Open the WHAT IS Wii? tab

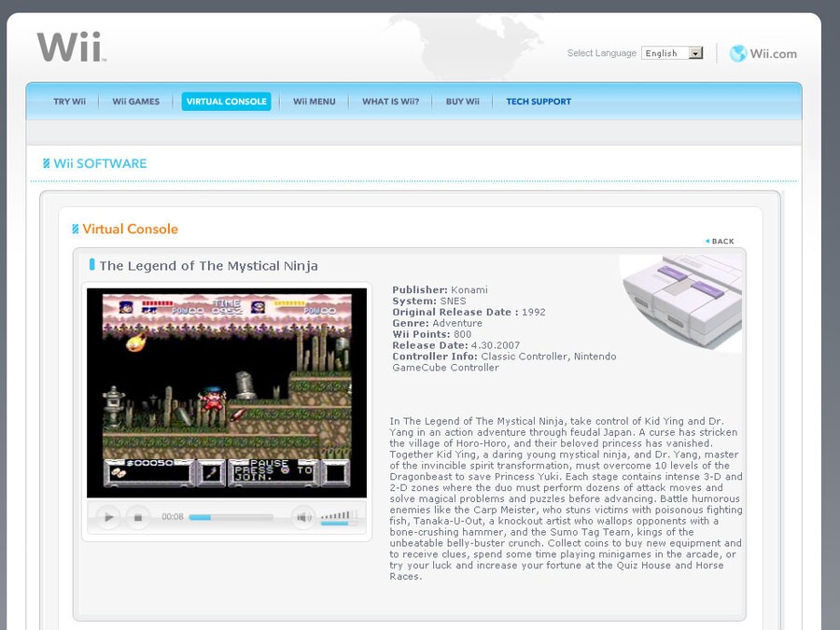pyautogui.click(x=390, y=101)
